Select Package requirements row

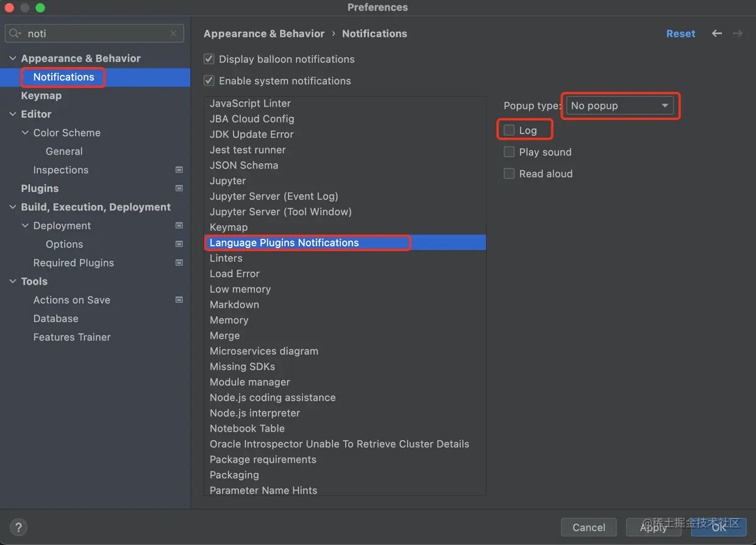click(345, 460)
